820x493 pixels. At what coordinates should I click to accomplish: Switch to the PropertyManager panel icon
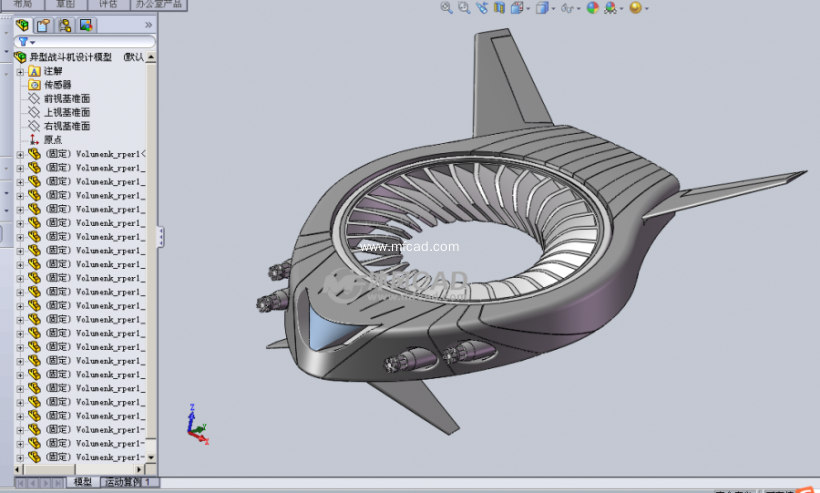[43, 25]
